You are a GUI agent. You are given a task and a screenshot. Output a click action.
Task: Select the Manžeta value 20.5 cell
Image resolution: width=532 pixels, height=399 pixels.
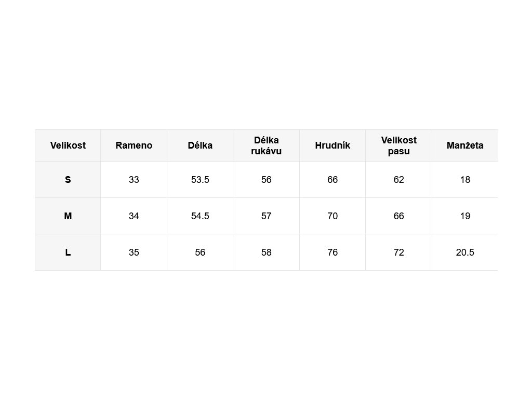point(465,252)
